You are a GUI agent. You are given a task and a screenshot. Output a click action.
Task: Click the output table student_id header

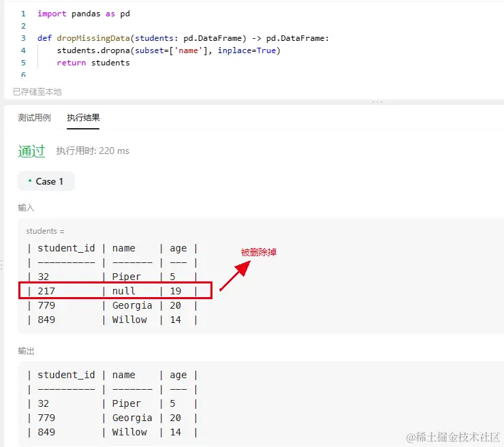point(66,375)
